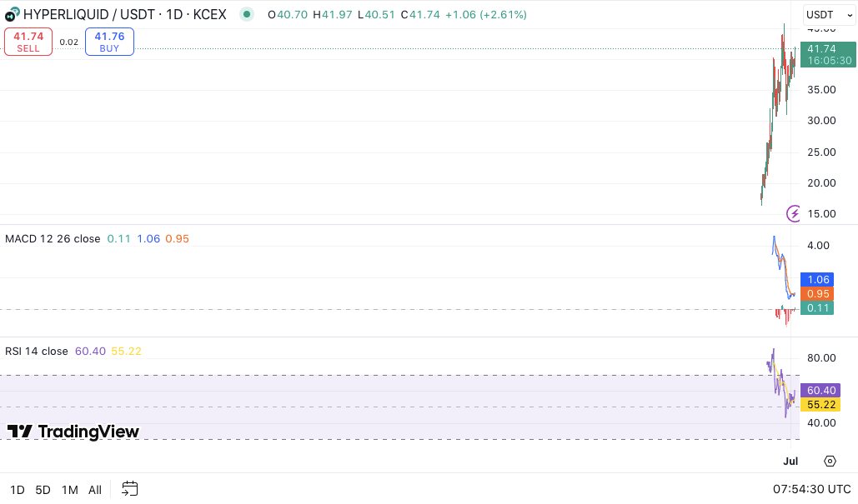Click the C41.74 close value
The height and width of the screenshot is (504, 858).
click(420, 15)
